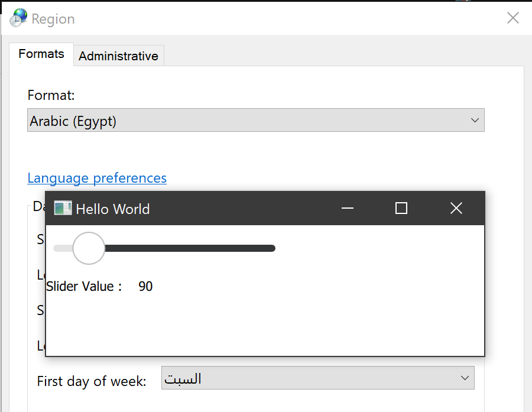Switch to the Formats tab
The width and height of the screenshot is (532, 412).
[41, 54]
